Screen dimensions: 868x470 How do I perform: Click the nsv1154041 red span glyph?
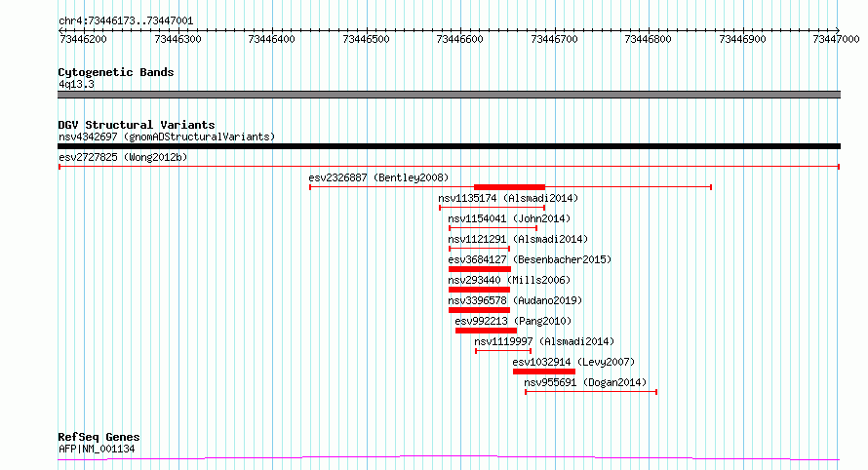(493, 228)
